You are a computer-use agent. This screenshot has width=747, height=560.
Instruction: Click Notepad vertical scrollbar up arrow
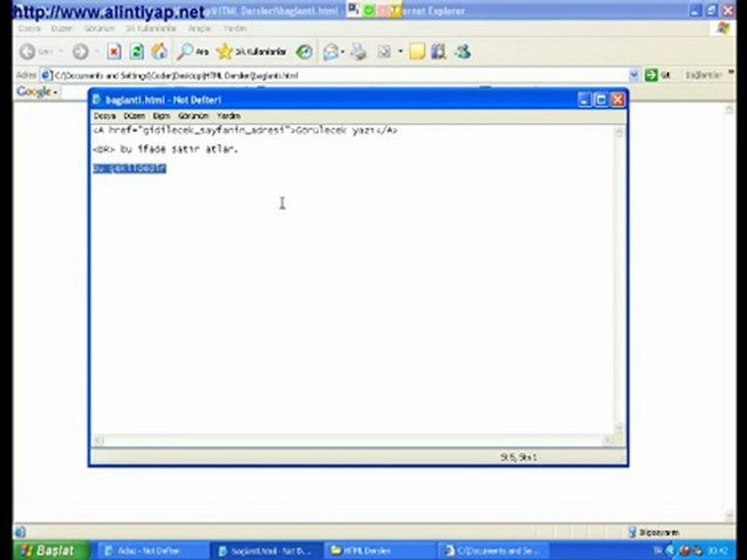619,132
